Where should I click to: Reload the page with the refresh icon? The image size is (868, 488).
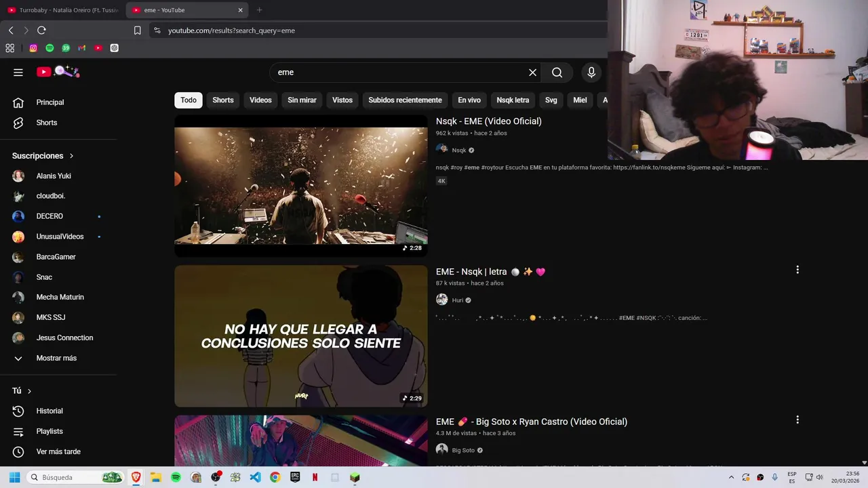point(41,30)
